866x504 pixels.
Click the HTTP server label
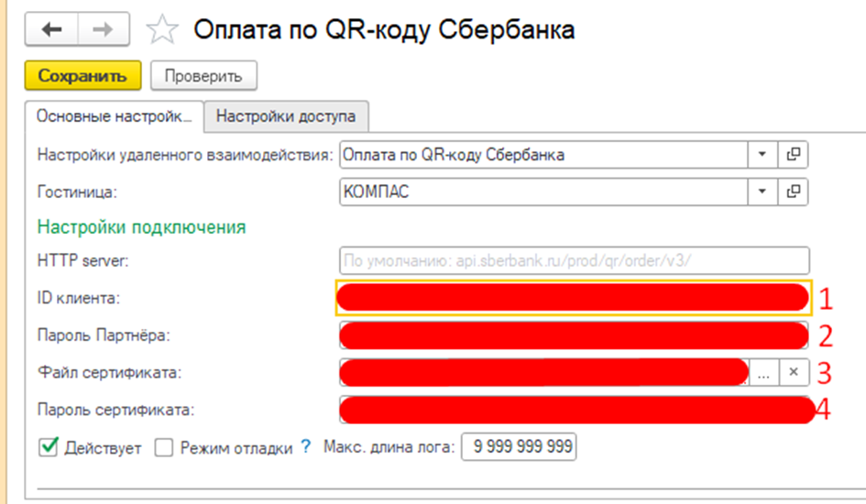click(82, 260)
